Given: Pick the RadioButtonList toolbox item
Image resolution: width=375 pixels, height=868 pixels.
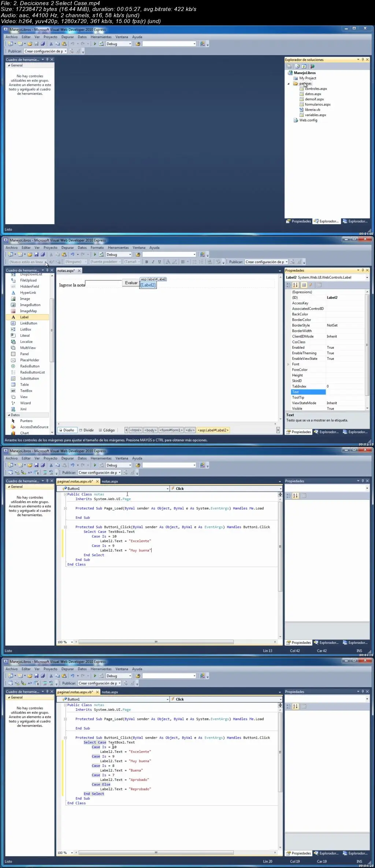Looking at the screenshot, I should coord(27,372).
